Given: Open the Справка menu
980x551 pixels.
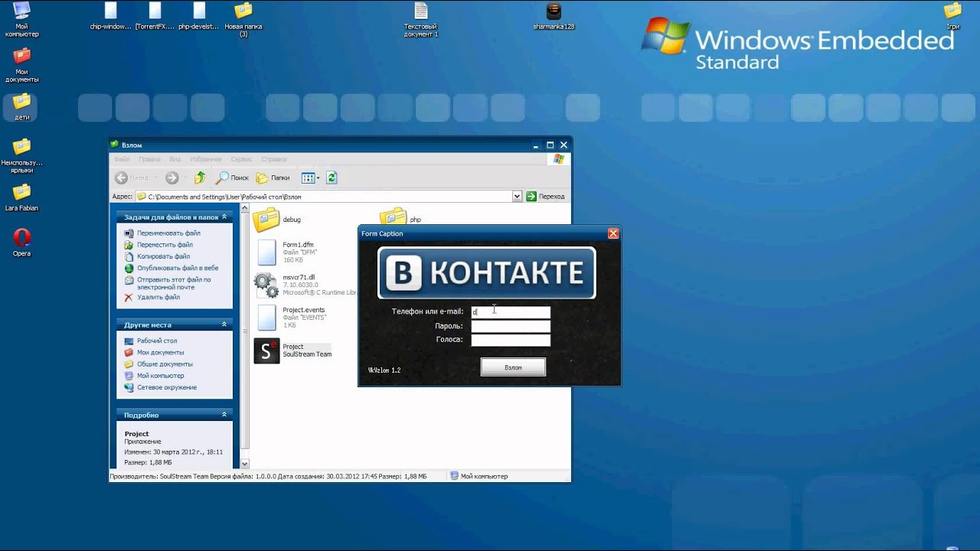Looking at the screenshot, I should tap(273, 159).
